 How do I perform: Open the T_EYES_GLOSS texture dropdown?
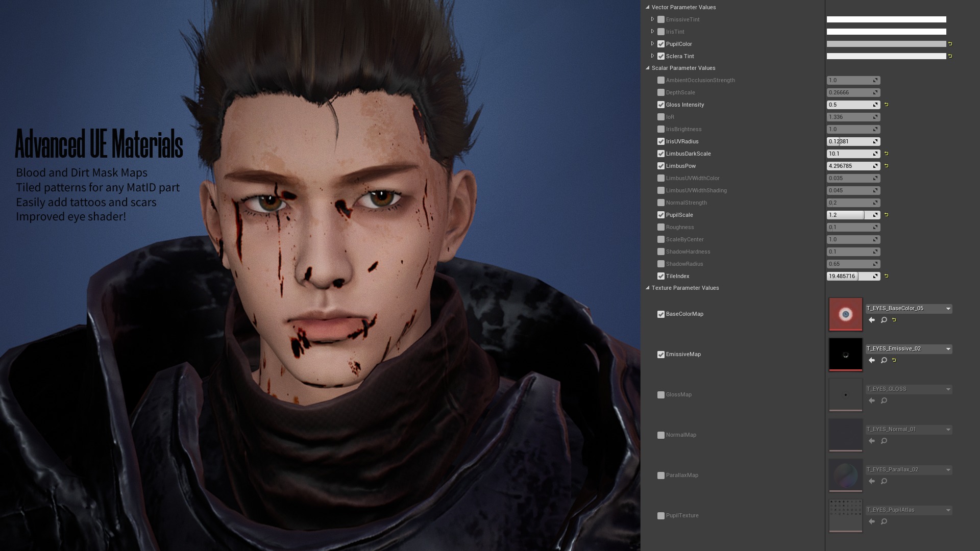tap(909, 389)
